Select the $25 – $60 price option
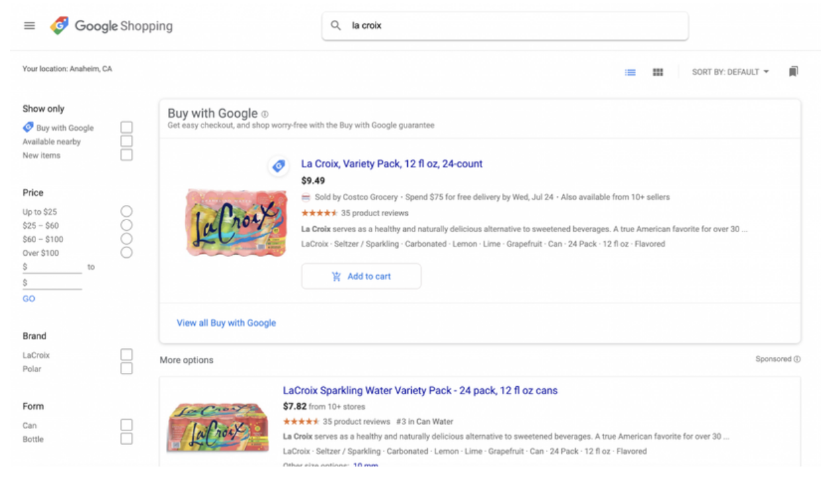821x504 pixels. [x=127, y=225]
